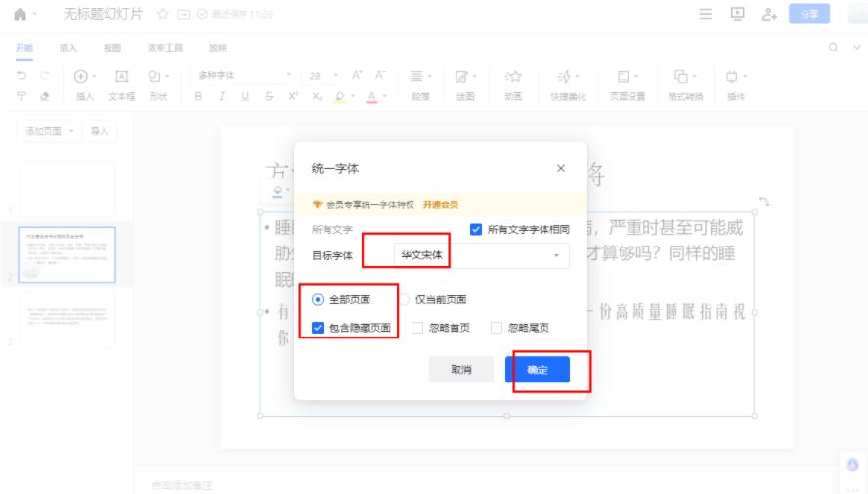868x494 pixels.
Task: Confirm with the 确定 button
Action: (538, 370)
